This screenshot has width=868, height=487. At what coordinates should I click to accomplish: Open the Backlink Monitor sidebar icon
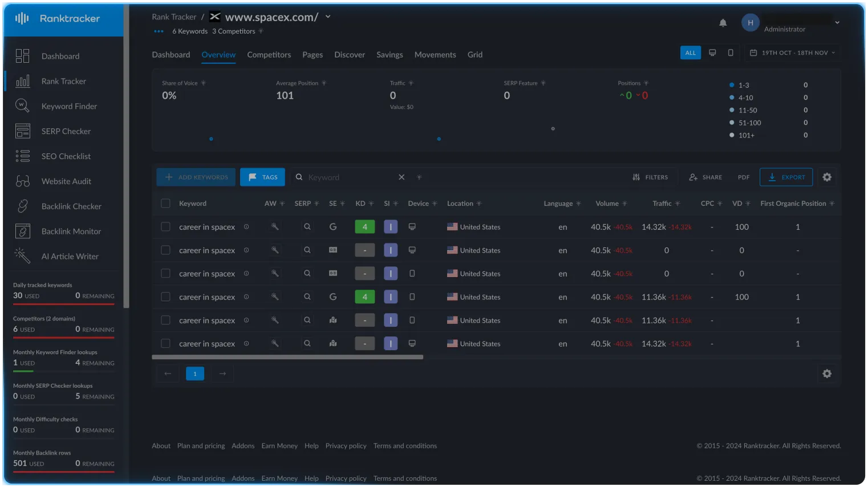(x=23, y=231)
